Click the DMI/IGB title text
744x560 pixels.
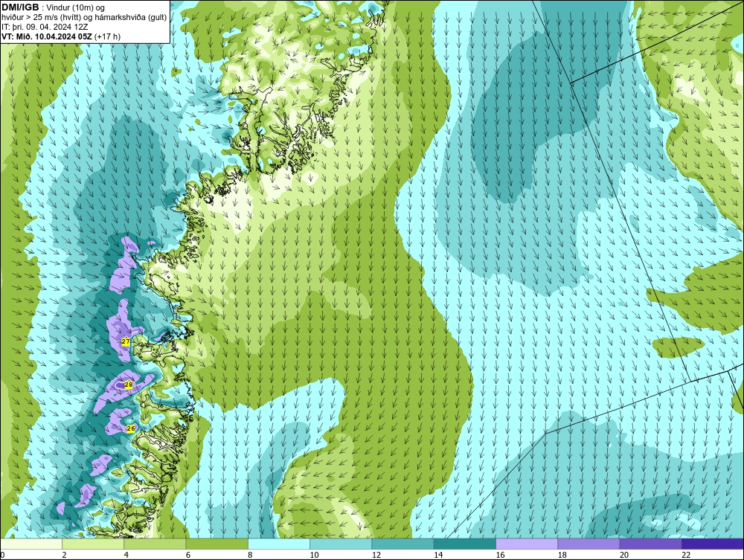point(20,7)
